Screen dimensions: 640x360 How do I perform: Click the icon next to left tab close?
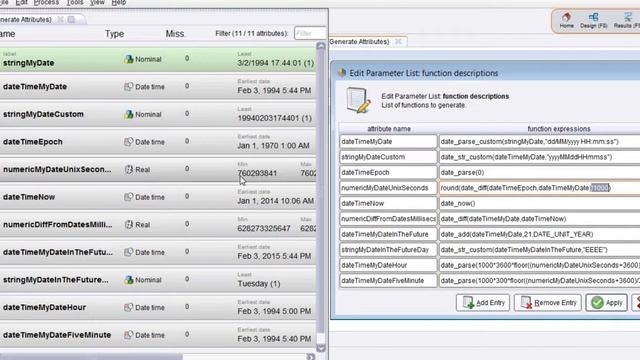71,19
